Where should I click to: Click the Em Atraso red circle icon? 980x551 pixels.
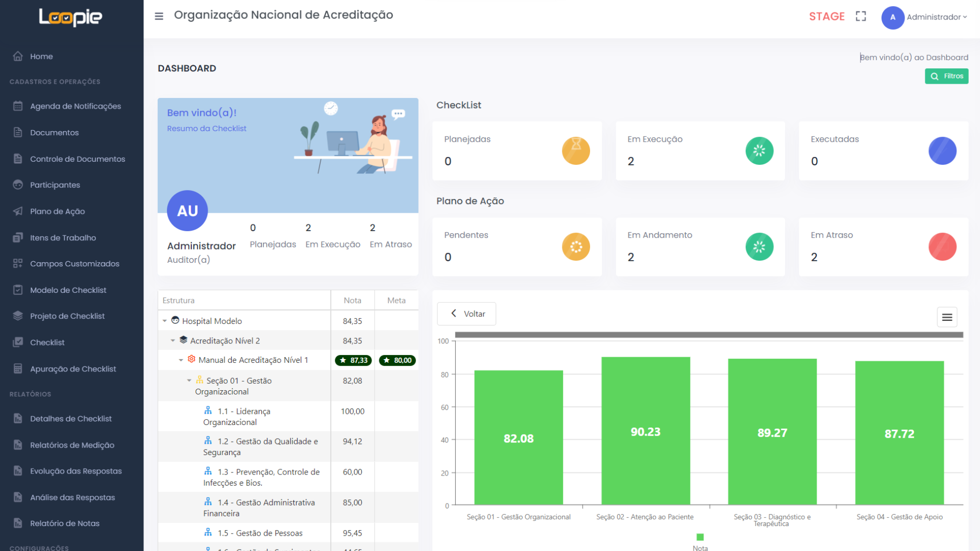[942, 247]
